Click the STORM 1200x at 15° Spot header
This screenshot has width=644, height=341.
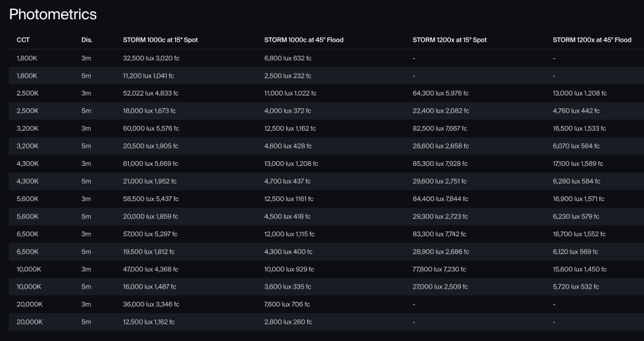coord(449,40)
